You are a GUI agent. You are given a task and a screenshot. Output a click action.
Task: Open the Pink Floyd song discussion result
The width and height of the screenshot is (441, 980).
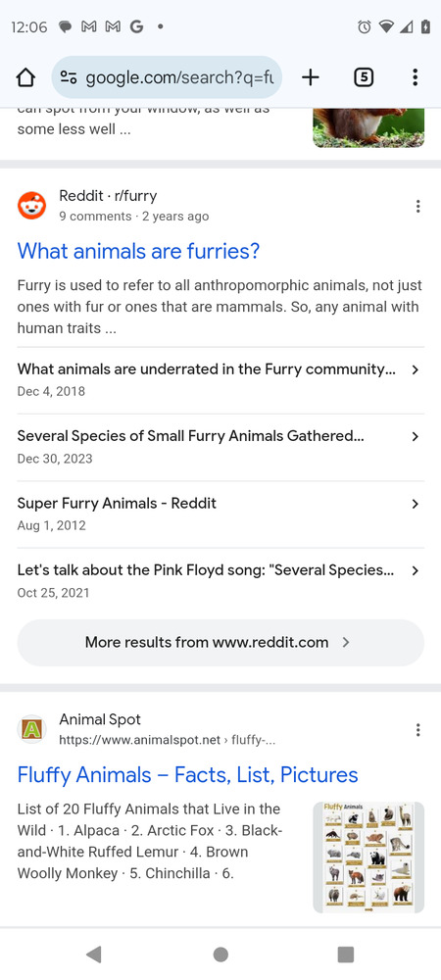220,581
